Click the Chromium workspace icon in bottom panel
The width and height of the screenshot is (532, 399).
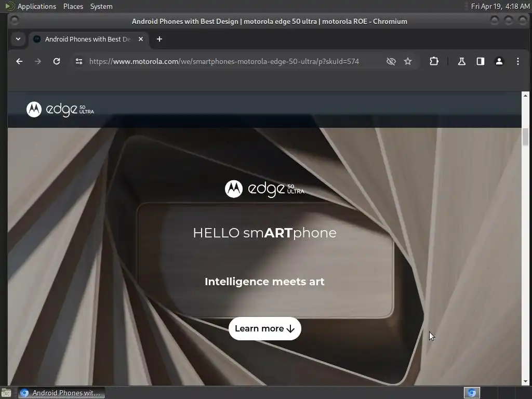point(472,393)
